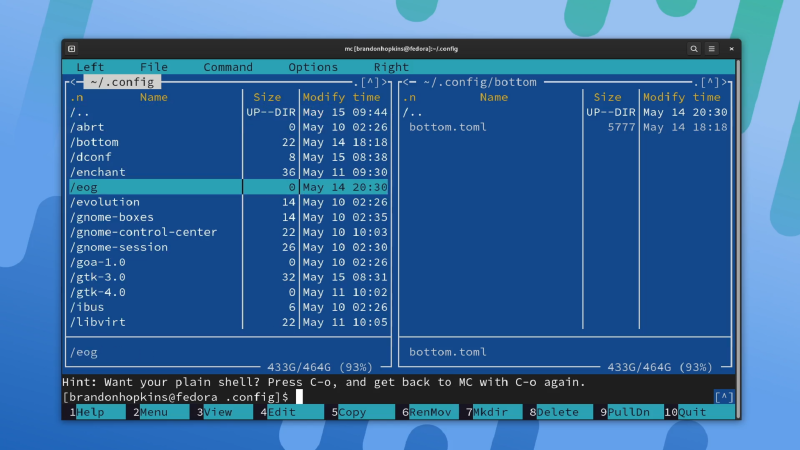
Task: Click the new tab icon in title bar
Action: coord(71,49)
